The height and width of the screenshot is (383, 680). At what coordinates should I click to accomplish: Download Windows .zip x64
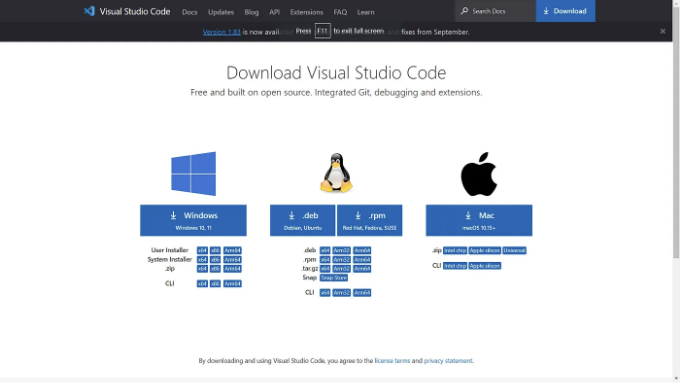click(x=202, y=268)
